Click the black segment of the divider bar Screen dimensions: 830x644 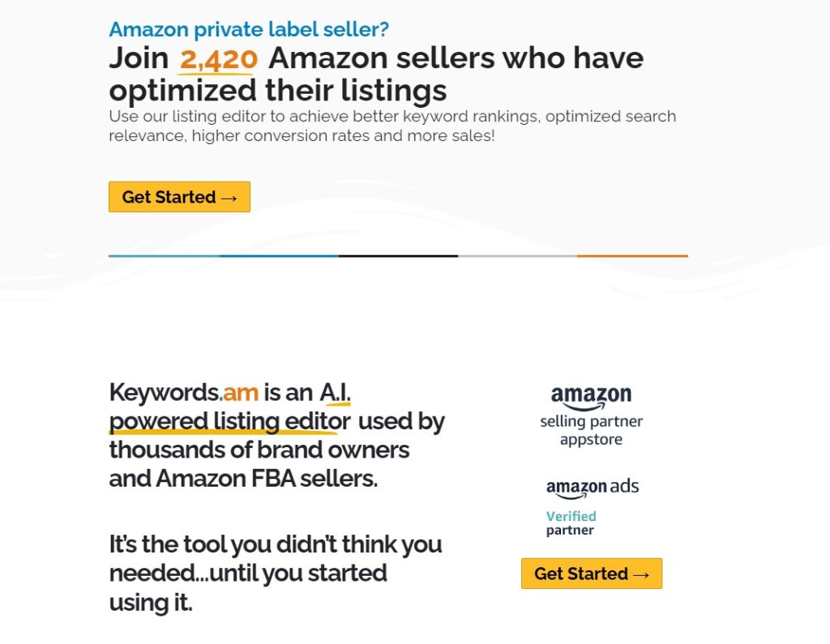click(x=400, y=255)
